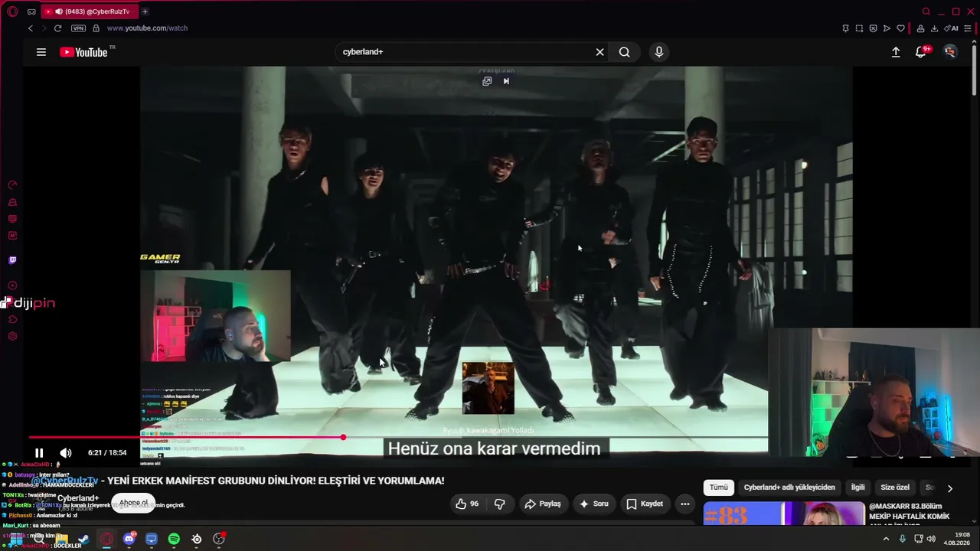This screenshot has height=551, width=980.
Task: Open the browser profile icon
Action: 920,28
